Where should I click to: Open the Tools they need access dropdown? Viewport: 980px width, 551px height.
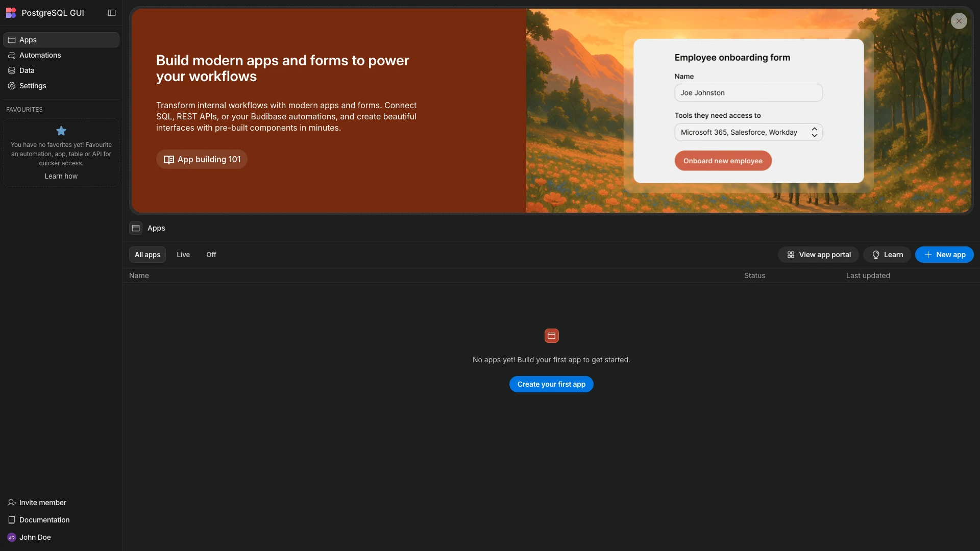tap(748, 132)
